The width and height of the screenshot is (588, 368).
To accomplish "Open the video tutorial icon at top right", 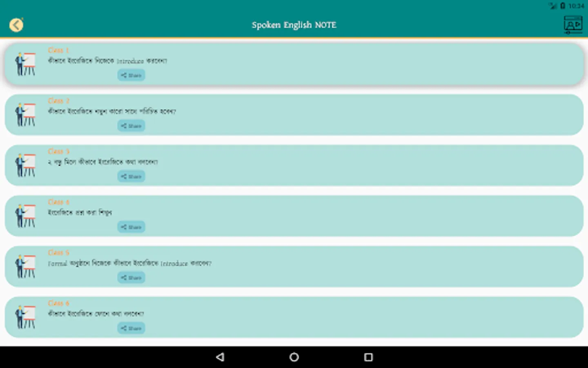I will tap(573, 25).
